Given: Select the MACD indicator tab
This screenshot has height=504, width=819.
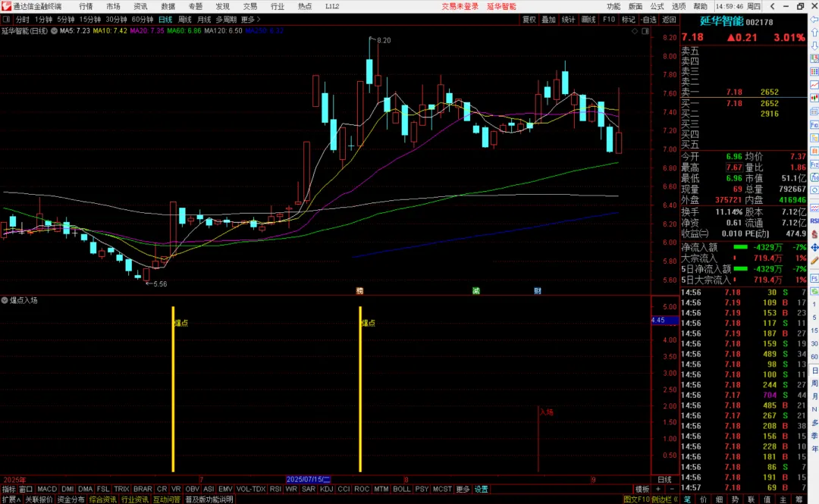Looking at the screenshot, I should (x=47, y=490).
